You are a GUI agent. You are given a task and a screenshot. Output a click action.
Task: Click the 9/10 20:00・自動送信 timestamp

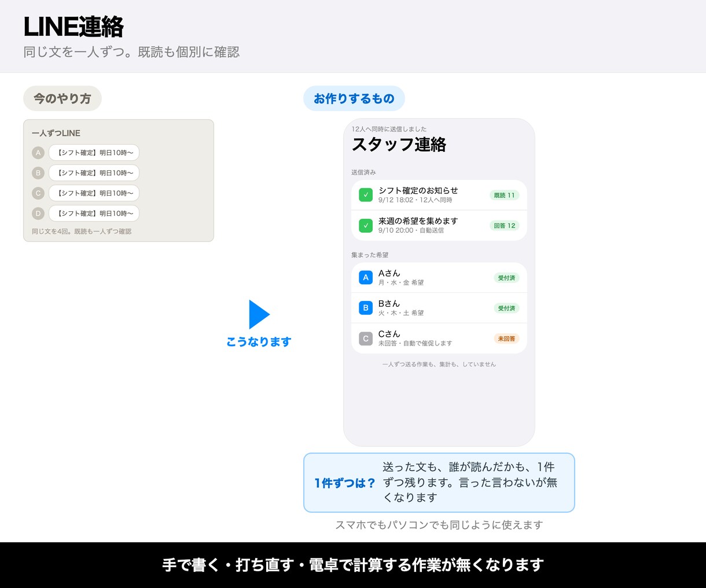[411, 230]
